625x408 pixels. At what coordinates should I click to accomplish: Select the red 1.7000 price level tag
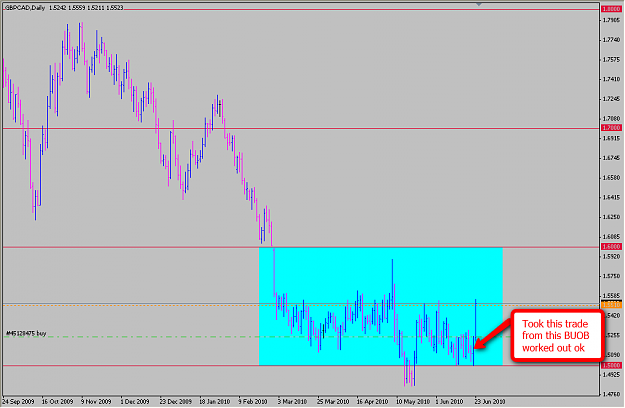click(611, 128)
